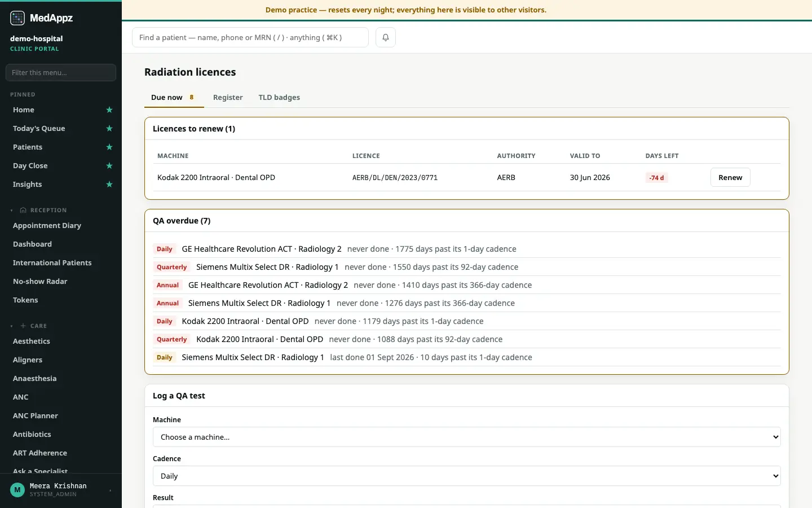
Task: Switch to the Due now tab
Action: click(x=174, y=97)
